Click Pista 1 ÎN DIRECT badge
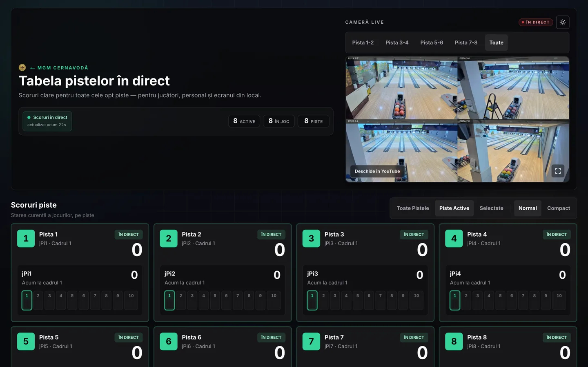 (x=129, y=235)
